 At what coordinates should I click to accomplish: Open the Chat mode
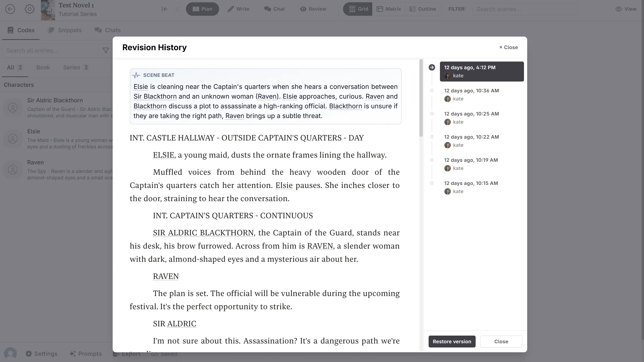coord(275,9)
